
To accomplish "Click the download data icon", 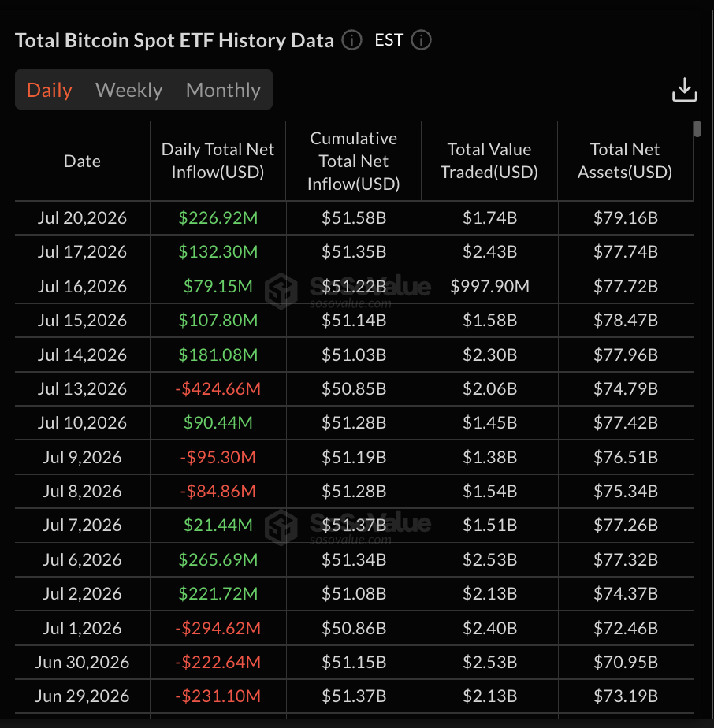I will tap(684, 90).
